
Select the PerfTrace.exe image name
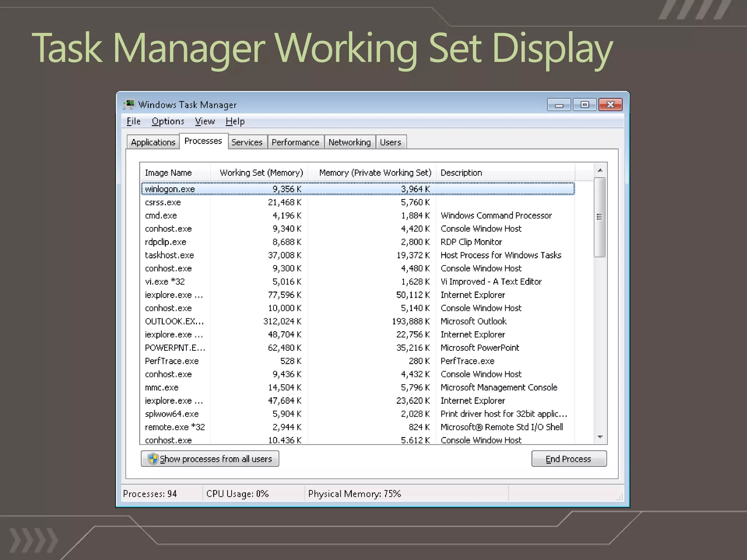click(172, 361)
